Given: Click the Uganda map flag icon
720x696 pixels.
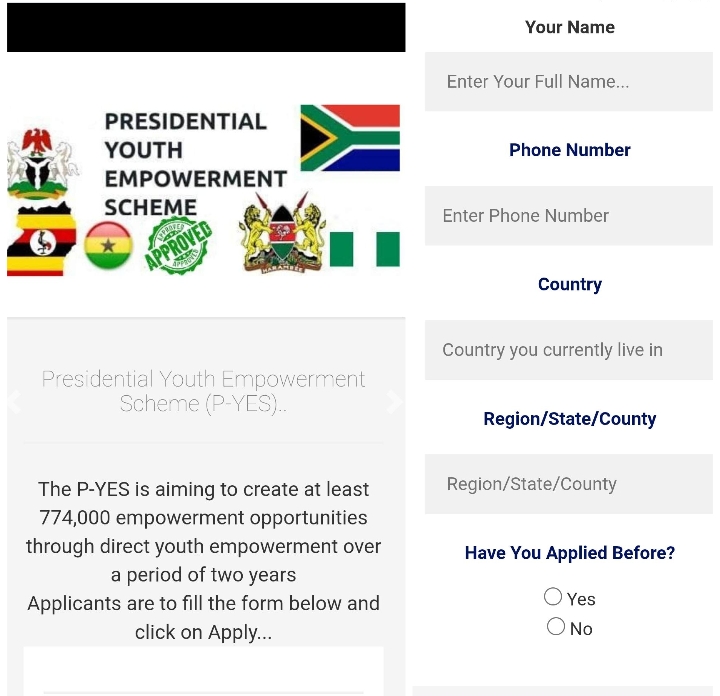Looking at the screenshot, I should [41, 239].
